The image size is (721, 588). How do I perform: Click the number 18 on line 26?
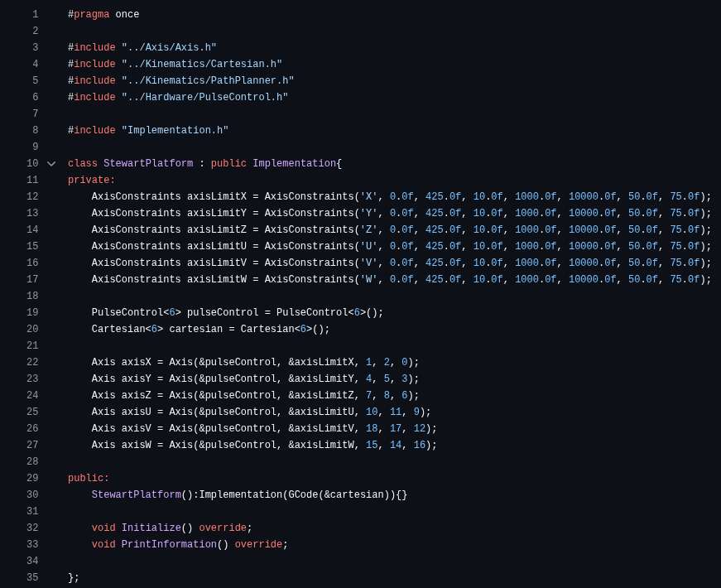pyautogui.click(x=372, y=428)
